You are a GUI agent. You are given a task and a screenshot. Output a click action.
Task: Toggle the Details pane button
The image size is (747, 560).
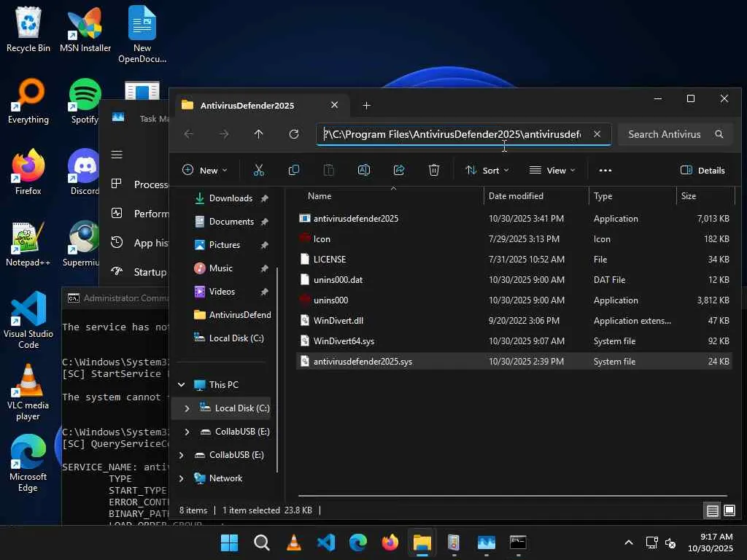click(703, 170)
